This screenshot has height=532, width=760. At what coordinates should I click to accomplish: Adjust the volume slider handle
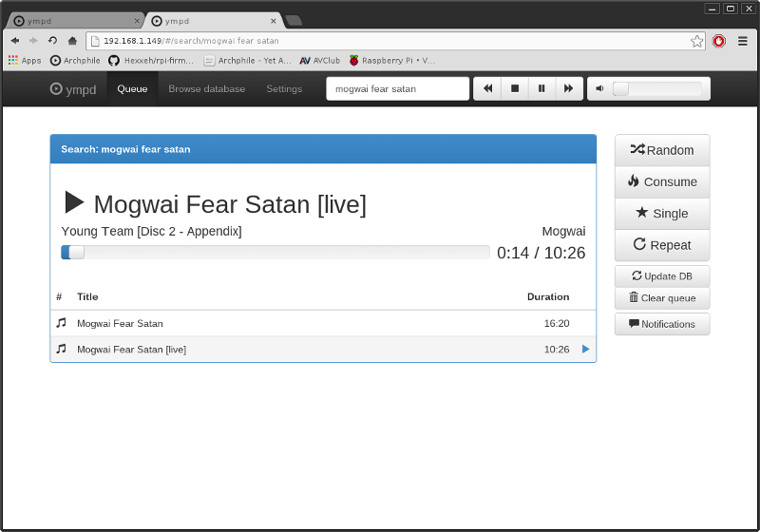tap(620, 88)
